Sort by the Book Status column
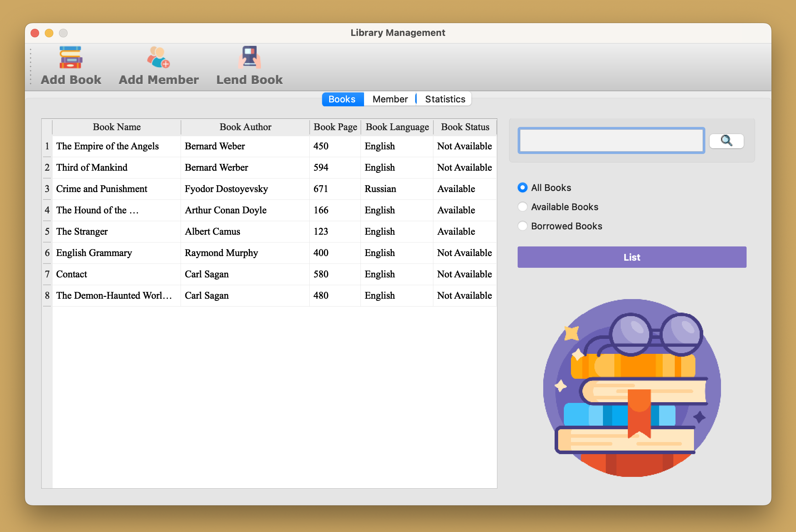 [x=465, y=127]
